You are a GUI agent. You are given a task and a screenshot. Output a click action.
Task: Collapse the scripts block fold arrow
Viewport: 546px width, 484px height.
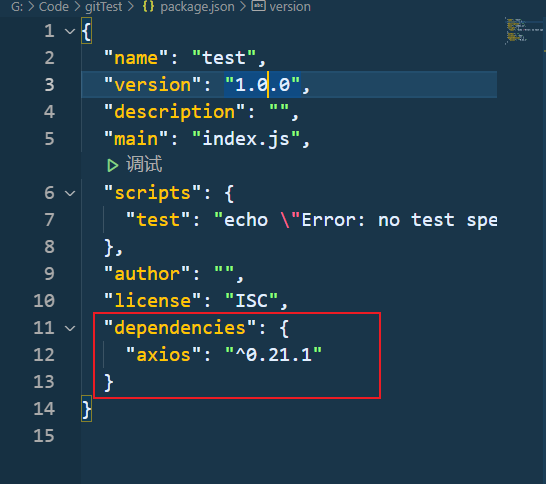coord(70,193)
